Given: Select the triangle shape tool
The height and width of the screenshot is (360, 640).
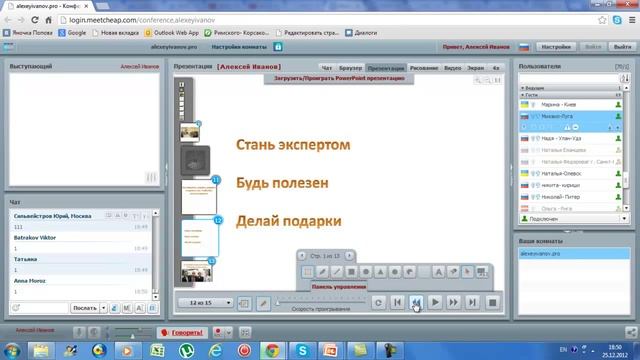Looking at the screenshot, I should (380, 272).
